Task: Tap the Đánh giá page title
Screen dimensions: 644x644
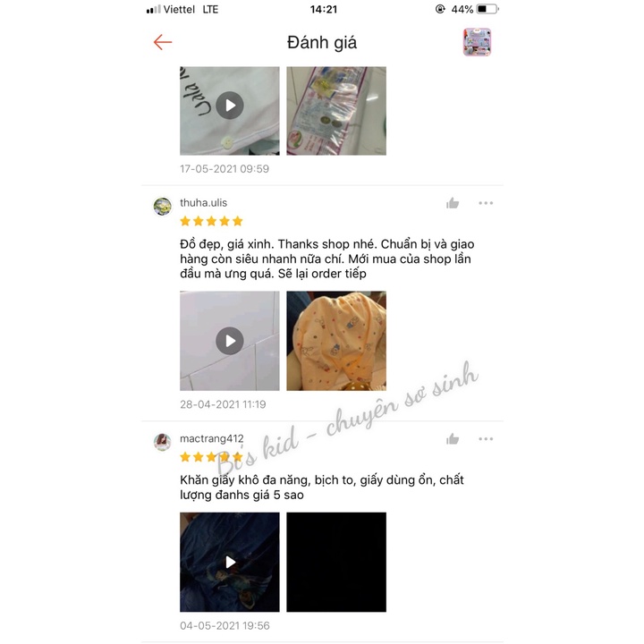Action: [322, 42]
